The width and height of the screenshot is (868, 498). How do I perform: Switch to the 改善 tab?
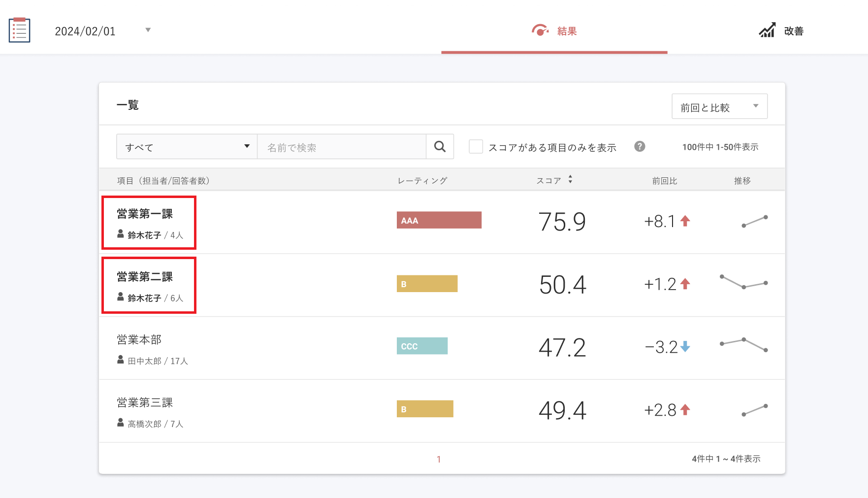coord(781,31)
